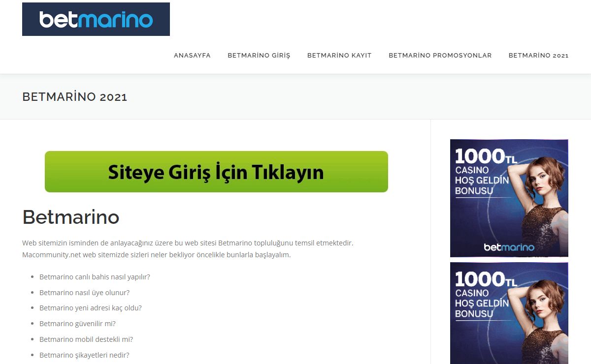Select 'Betmarino güvenilir mi?' list item
Image resolution: width=591 pixels, height=364 pixels.
77,324
